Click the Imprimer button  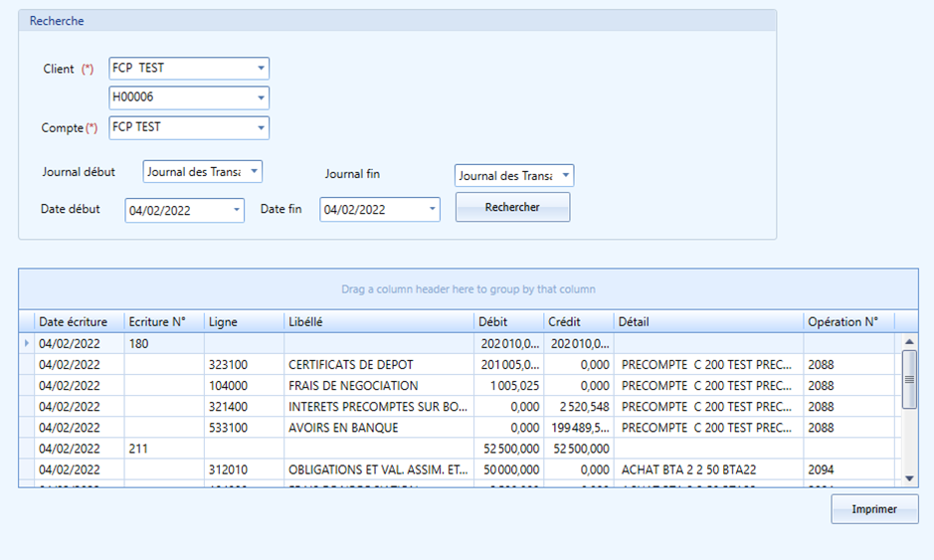[874, 509]
